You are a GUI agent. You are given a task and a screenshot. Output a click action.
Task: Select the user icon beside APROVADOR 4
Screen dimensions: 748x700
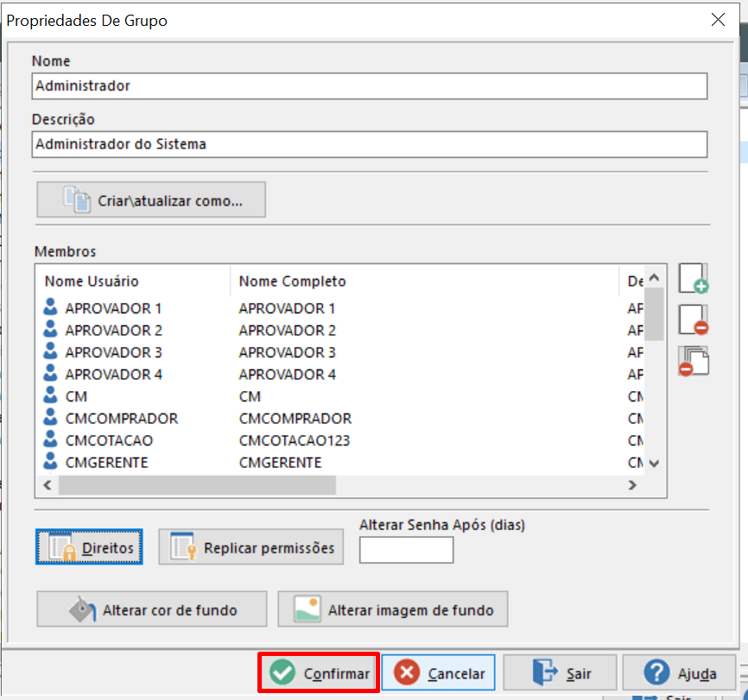(50, 374)
